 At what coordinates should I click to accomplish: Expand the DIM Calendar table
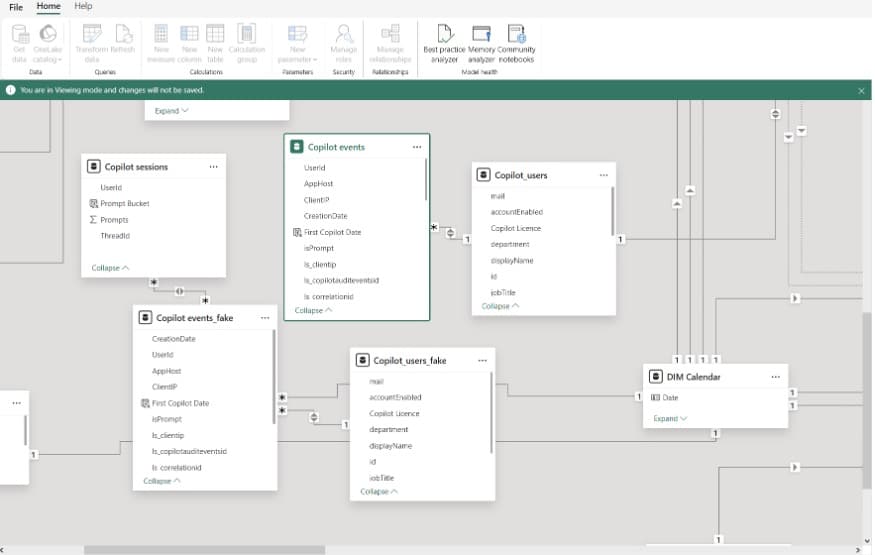click(x=670, y=419)
